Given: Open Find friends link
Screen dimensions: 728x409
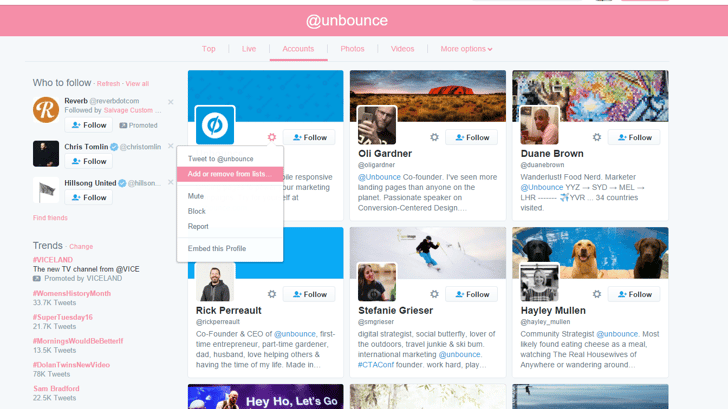Looking at the screenshot, I should click(50, 218).
